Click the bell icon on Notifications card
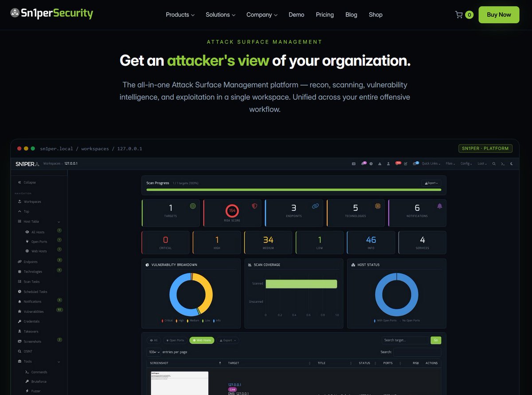The height and width of the screenshot is (395, 532). pos(440,206)
